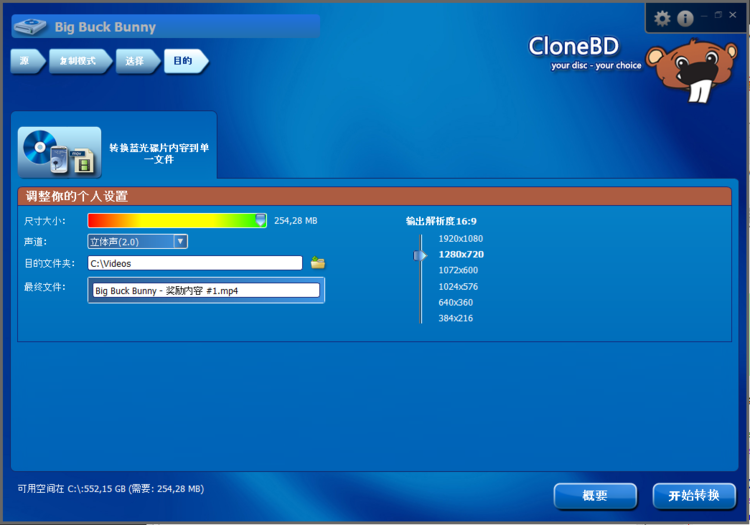
Task: Click the CloneBD beaver mascot
Action: point(694,69)
